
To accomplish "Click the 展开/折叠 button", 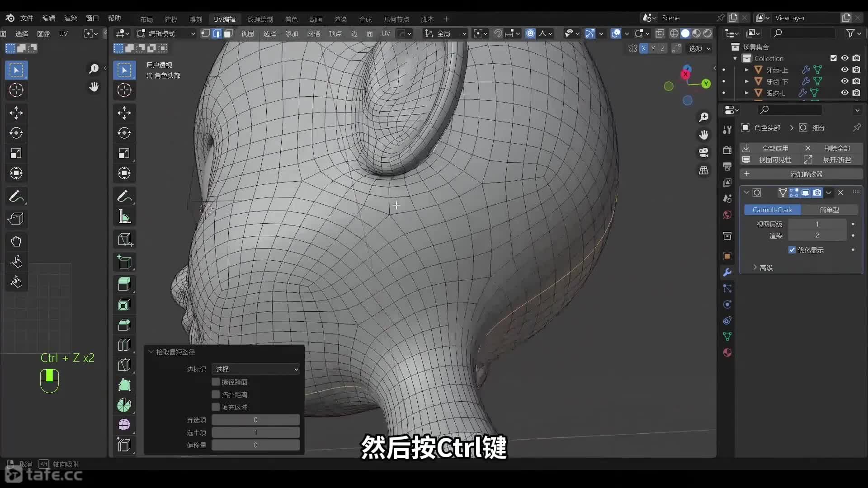I will pos(832,160).
